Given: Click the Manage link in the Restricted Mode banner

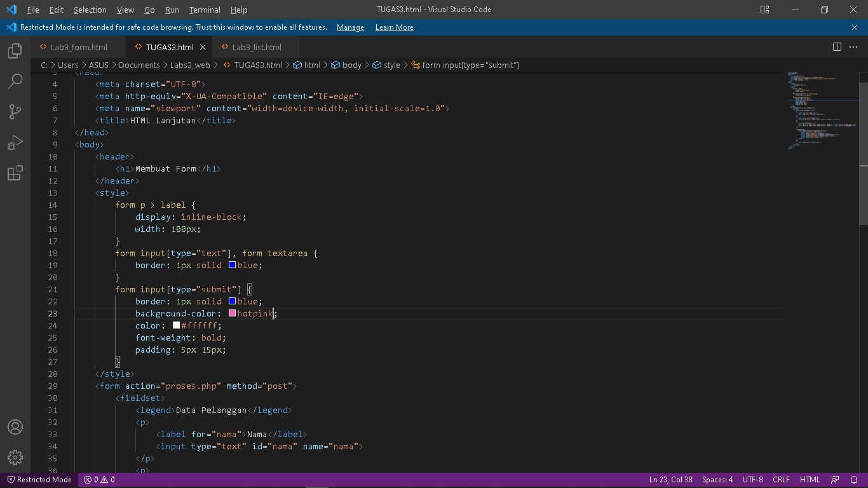Looking at the screenshot, I should click(349, 27).
